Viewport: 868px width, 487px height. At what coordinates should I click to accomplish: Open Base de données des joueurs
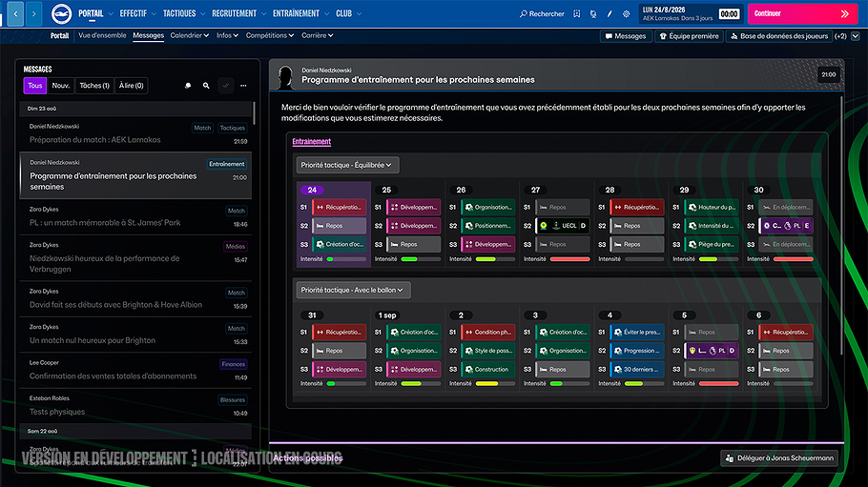tap(779, 36)
